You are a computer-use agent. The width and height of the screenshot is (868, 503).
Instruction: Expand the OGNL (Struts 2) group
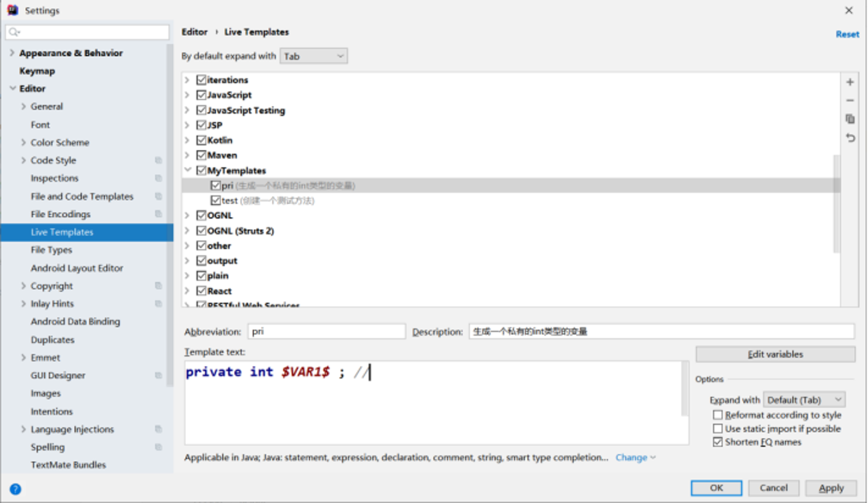coord(187,231)
